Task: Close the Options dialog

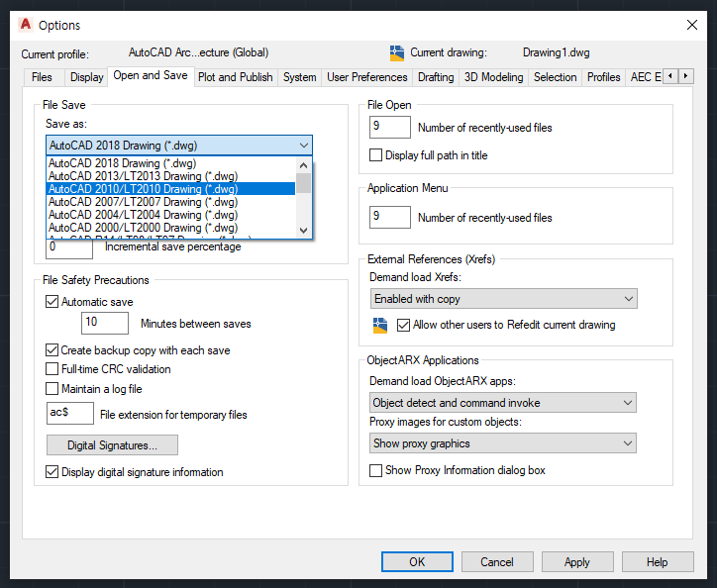Action: click(x=692, y=25)
